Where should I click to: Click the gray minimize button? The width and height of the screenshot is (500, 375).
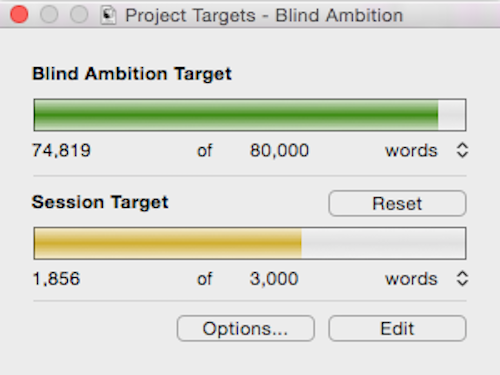(49, 15)
